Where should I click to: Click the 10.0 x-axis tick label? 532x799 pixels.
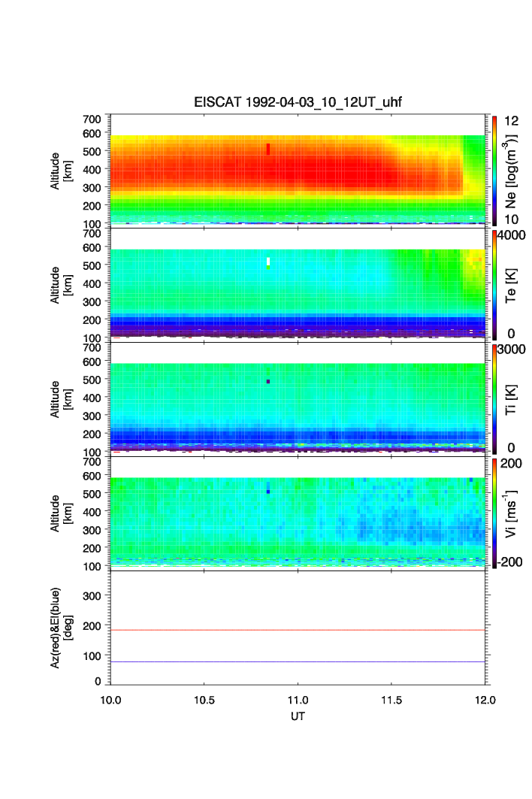coord(110,700)
